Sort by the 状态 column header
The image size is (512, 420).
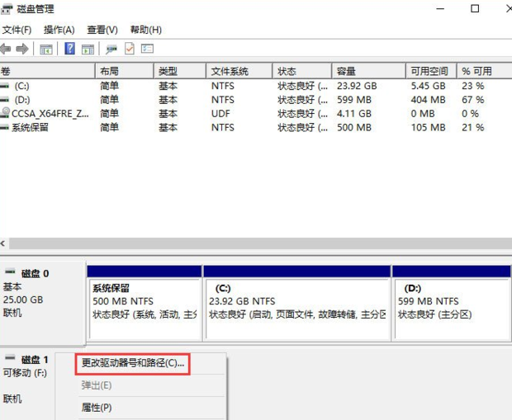[x=302, y=71]
